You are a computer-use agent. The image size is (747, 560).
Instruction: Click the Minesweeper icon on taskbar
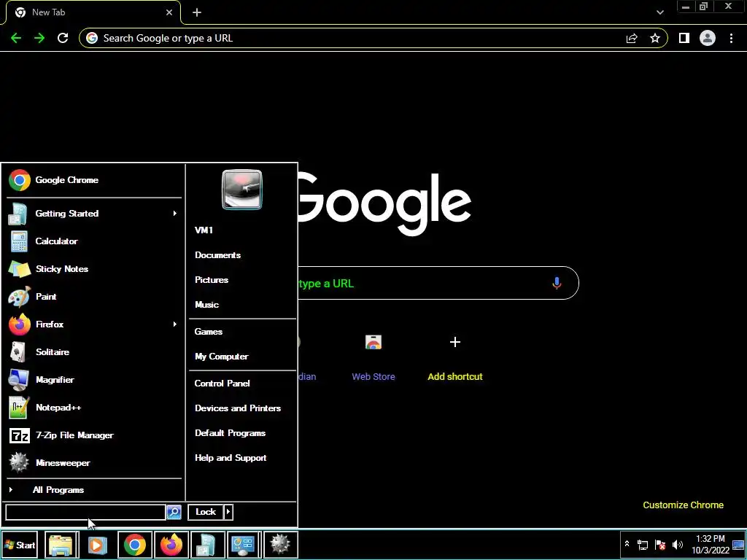tap(280, 545)
